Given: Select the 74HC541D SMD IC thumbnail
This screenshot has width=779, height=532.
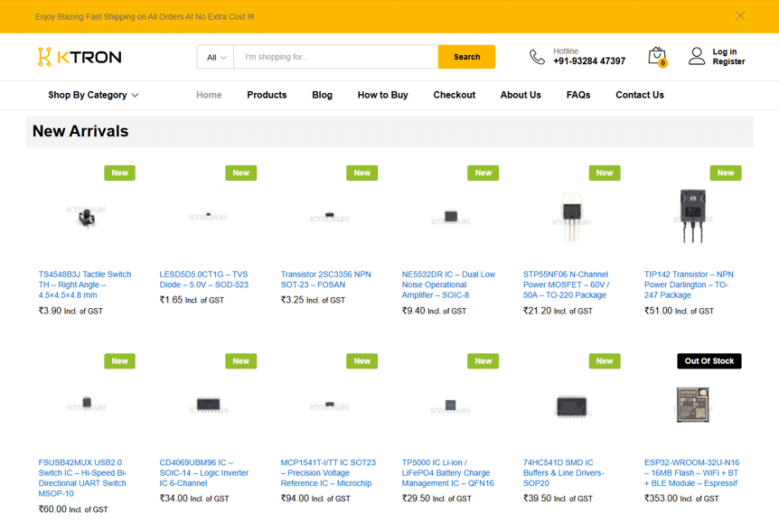Looking at the screenshot, I should (x=571, y=405).
